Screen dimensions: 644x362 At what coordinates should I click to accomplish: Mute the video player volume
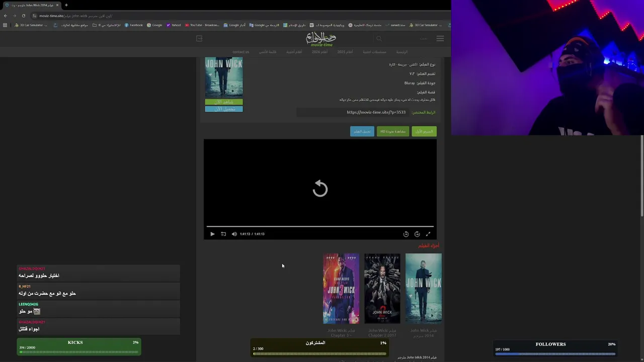pos(234,234)
